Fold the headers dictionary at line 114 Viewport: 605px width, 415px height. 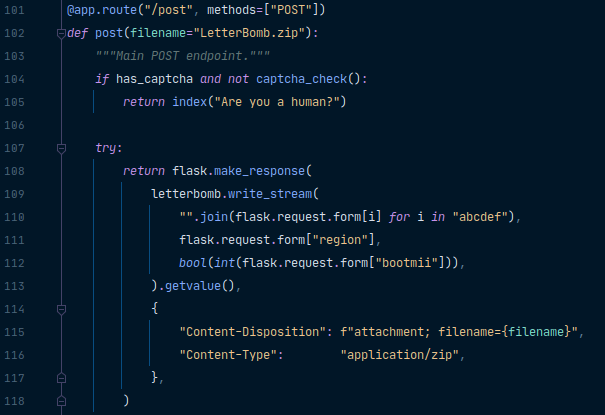coord(61,309)
